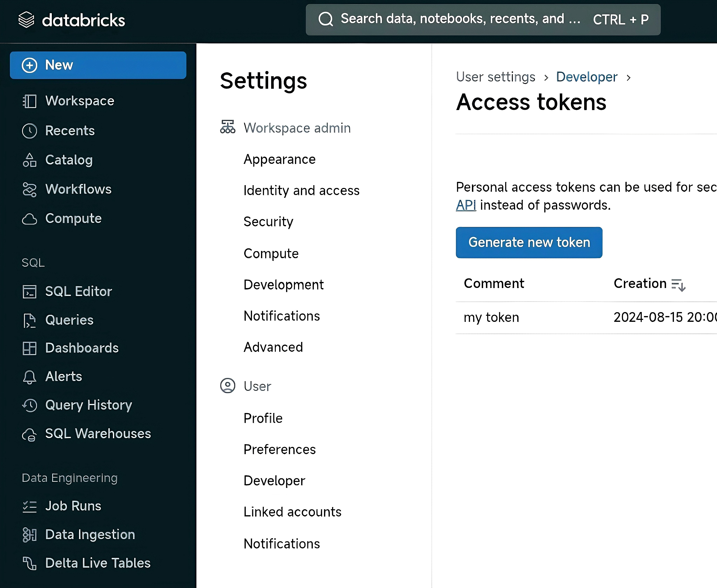Open Dashboards from the sidebar
Screen dimensions: 717x588
click(x=81, y=348)
